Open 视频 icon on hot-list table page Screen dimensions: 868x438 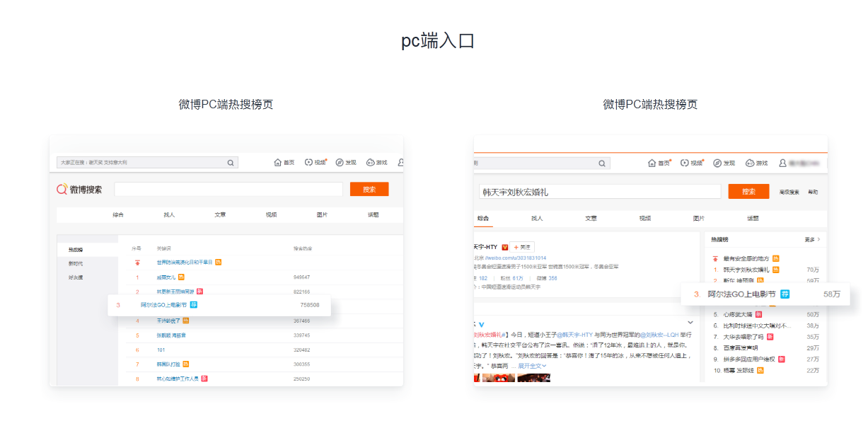[x=308, y=163]
